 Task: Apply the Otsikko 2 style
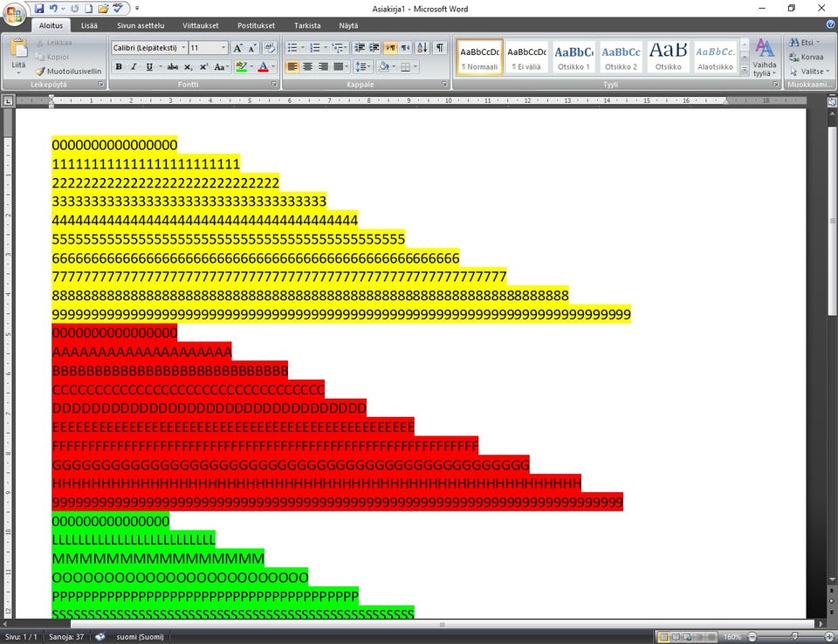pyautogui.click(x=621, y=57)
